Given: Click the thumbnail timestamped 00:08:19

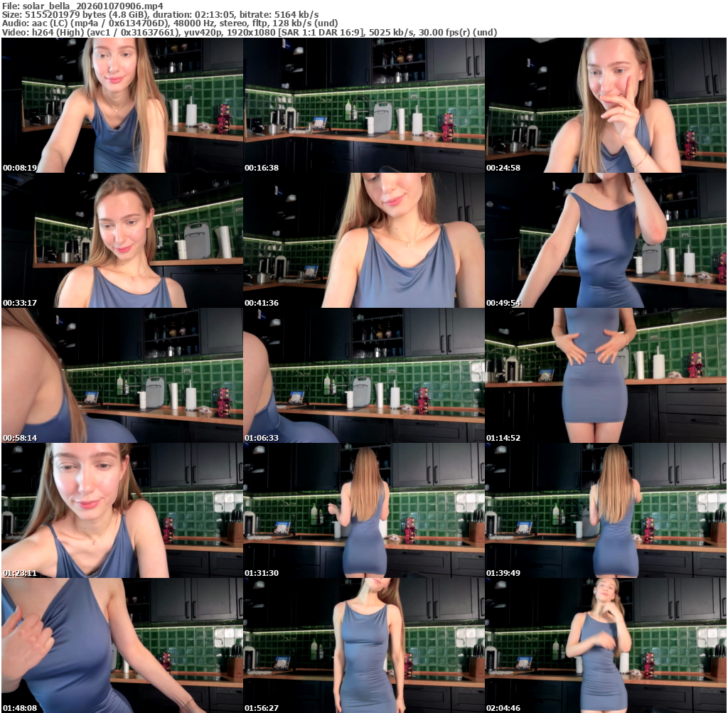Looking at the screenshot, I should (x=122, y=105).
